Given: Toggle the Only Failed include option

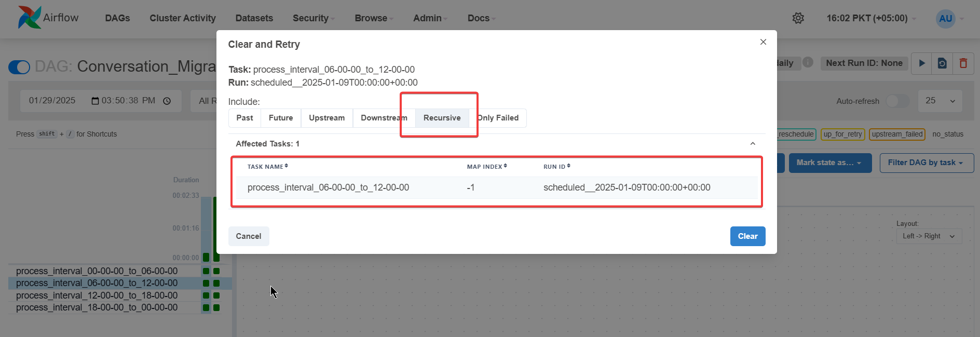Looking at the screenshot, I should (x=499, y=118).
